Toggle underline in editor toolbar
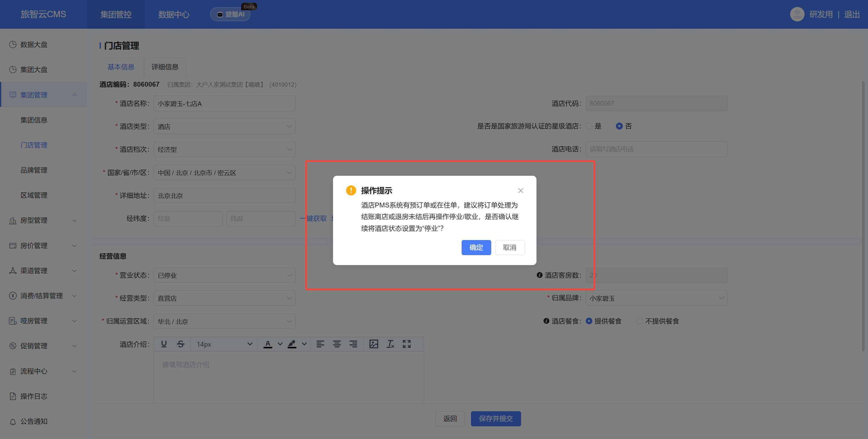Screen dimensions: 868x439 164,344
